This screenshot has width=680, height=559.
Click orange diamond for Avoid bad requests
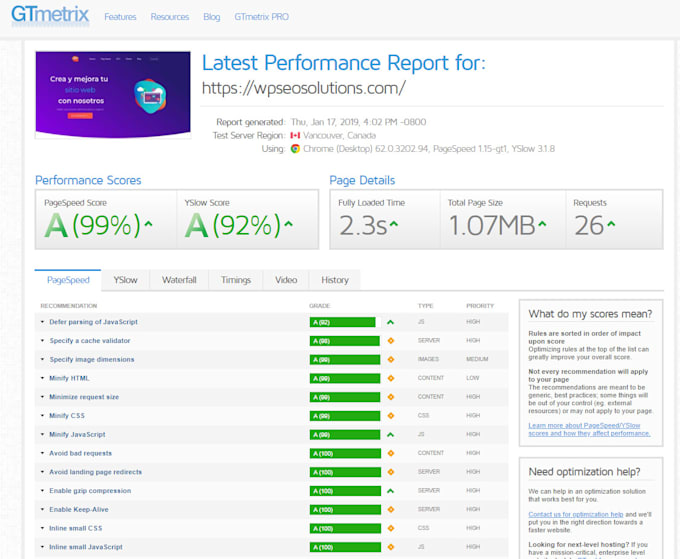click(391, 453)
